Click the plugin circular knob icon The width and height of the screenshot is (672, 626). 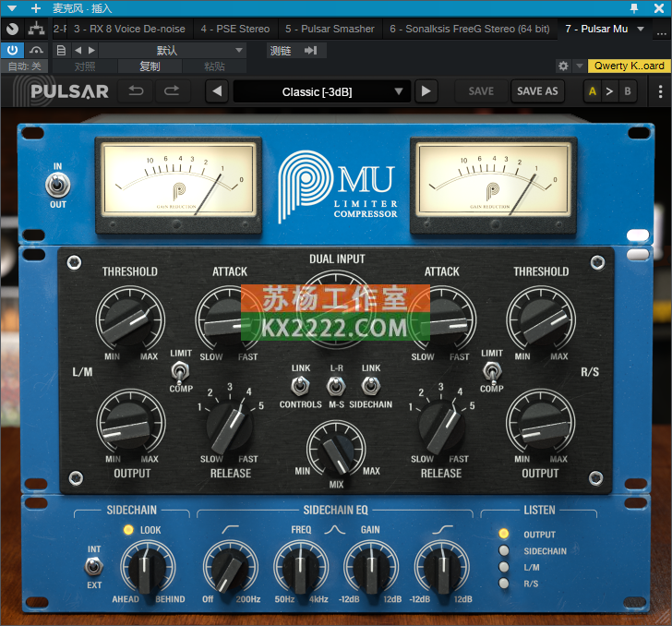[12, 29]
